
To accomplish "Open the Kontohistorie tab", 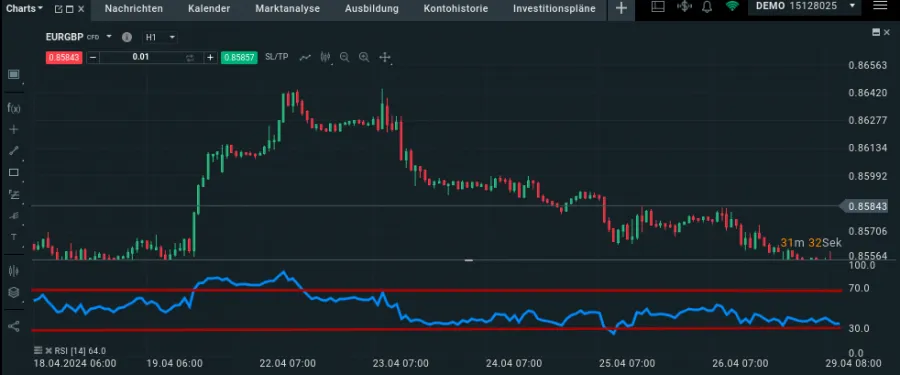I will [x=456, y=9].
